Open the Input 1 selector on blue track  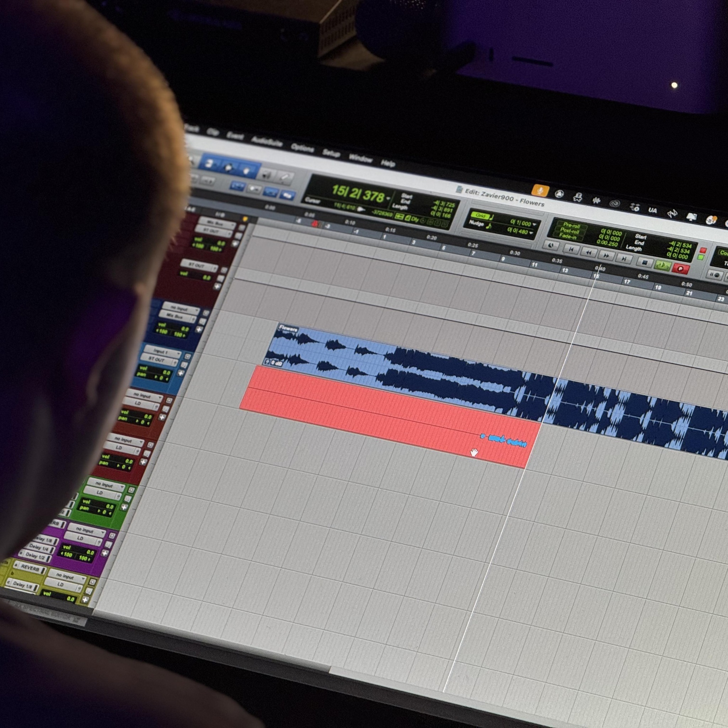[163, 352]
